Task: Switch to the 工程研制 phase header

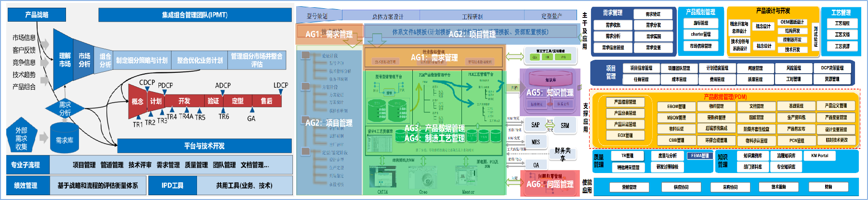Action: coord(472,16)
